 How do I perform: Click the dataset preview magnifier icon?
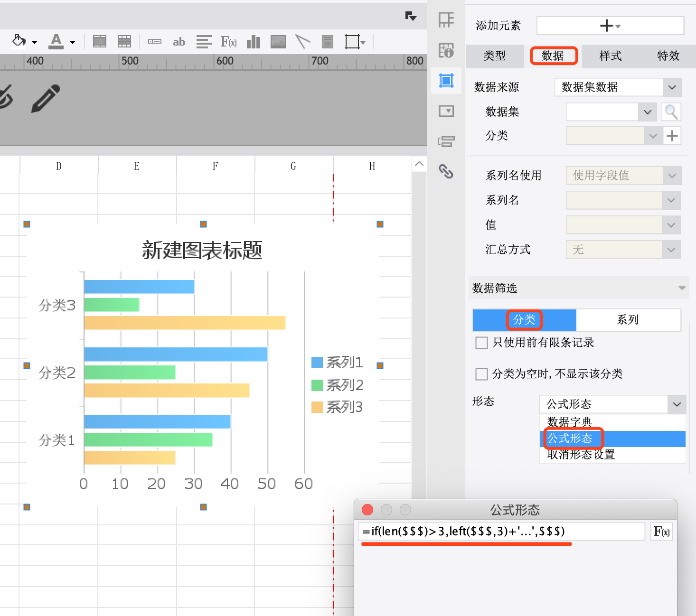(671, 112)
